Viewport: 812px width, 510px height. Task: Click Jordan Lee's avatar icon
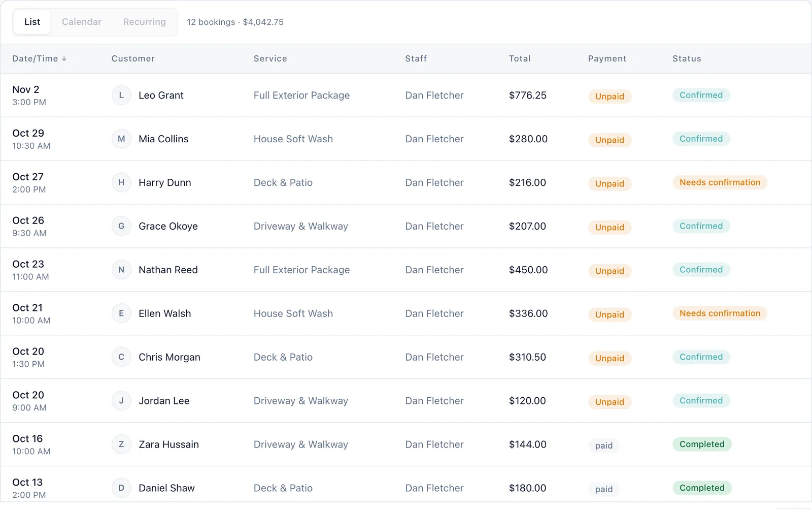click(121, 401)
